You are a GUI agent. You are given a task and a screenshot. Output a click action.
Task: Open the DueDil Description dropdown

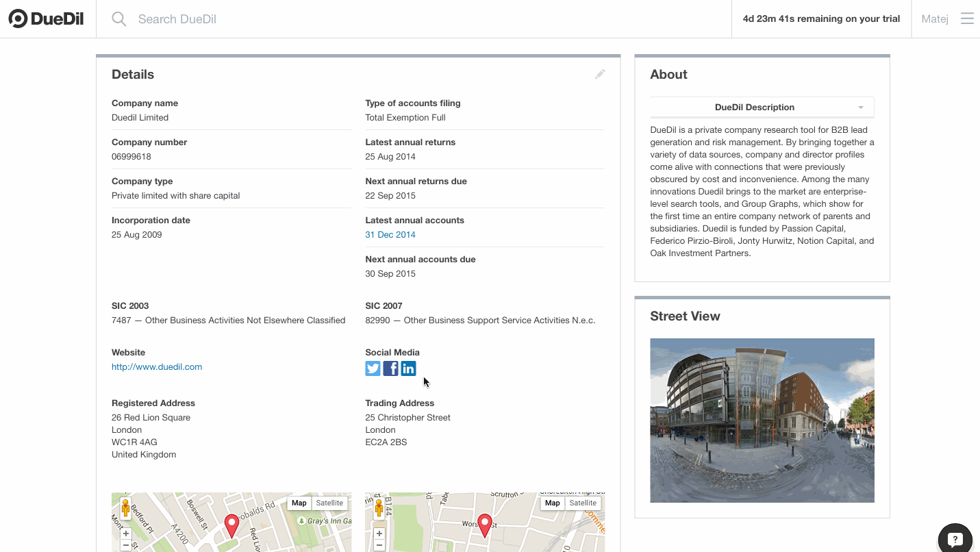coord(762,108)
